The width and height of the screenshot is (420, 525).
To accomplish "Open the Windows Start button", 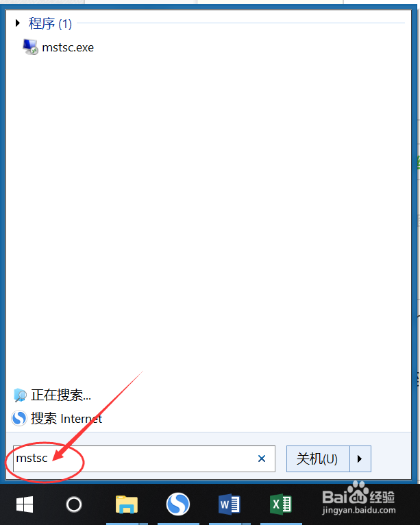I will (25, 504).
